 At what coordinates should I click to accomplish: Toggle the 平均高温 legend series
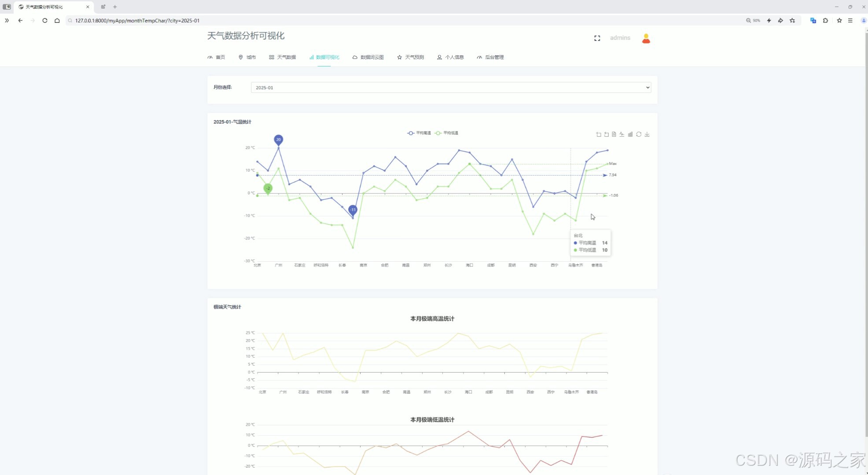click(419, 133)
